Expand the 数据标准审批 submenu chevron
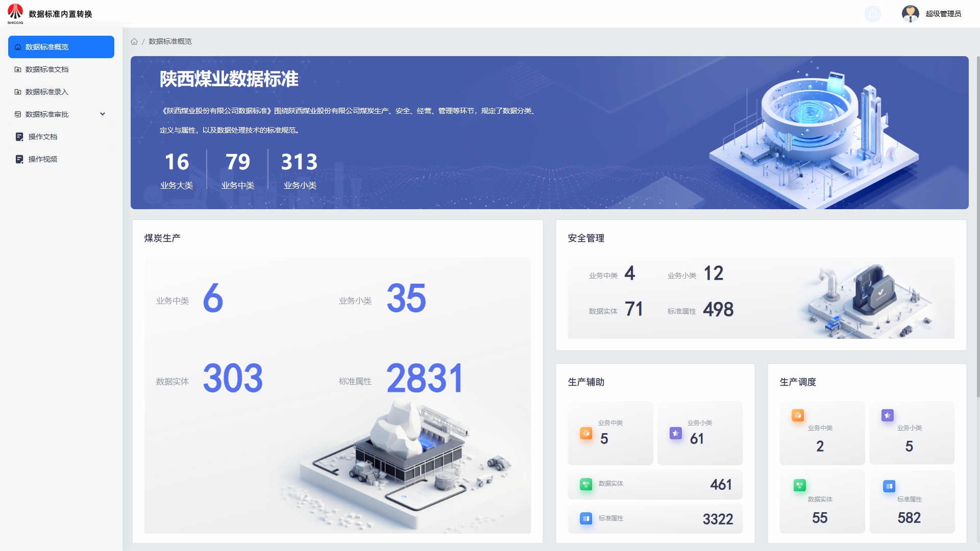This screenshot has height=551, width=980. point(103,114)
